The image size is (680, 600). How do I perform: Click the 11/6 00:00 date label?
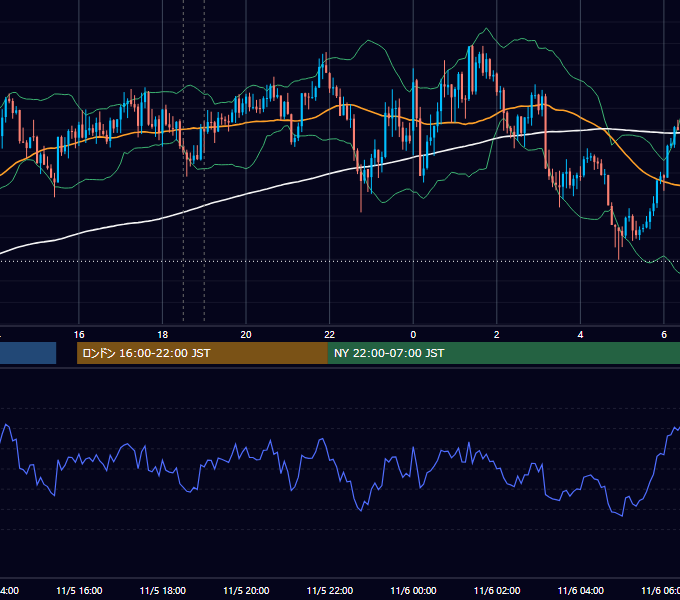pyautogui.click(x=413, y=591)
